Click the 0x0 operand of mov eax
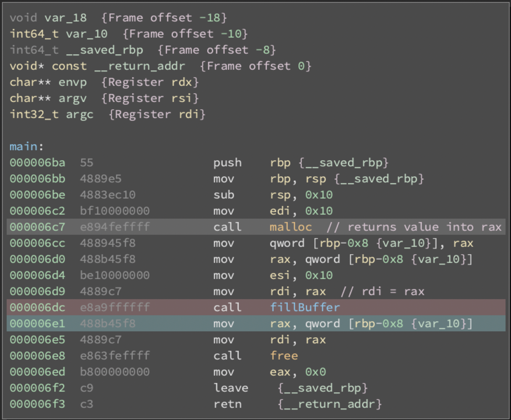 tap(315, 372)
